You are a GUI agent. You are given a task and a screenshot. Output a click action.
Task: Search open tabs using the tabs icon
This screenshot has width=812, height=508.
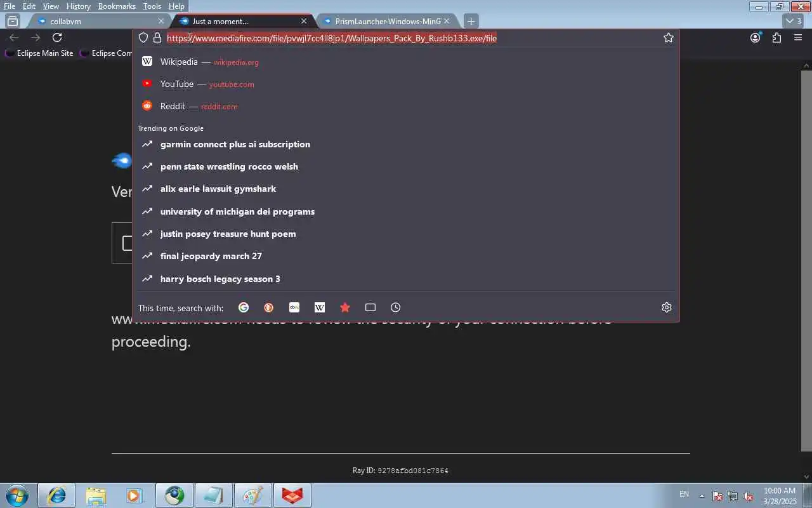(x=370, y=307)
